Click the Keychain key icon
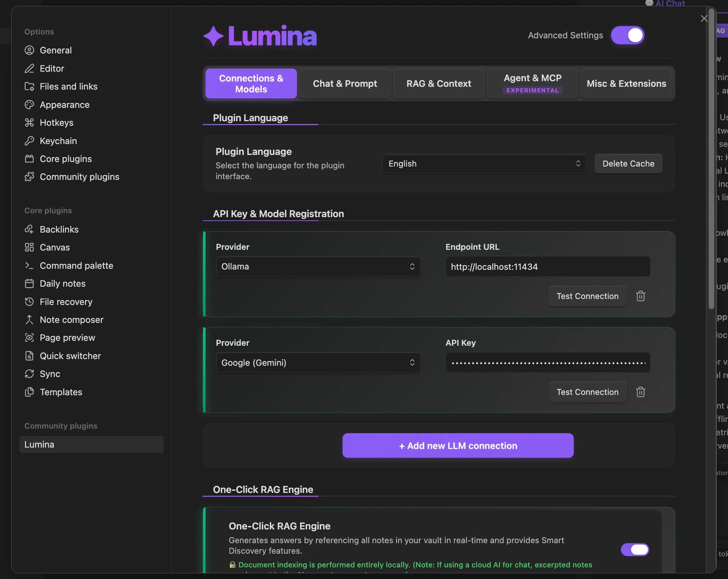This screenshot has height=579, width=728. [x=29, y=141]
